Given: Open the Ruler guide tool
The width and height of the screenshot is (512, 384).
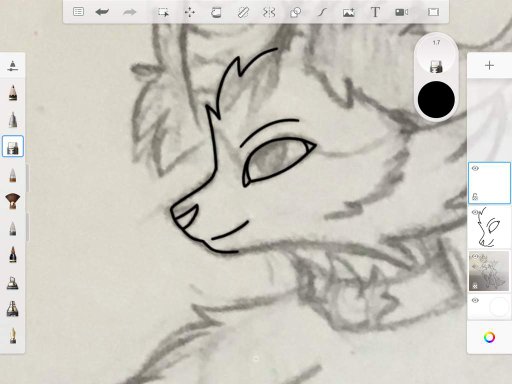Looking at the screenshot, I should [x=243, y=12].
